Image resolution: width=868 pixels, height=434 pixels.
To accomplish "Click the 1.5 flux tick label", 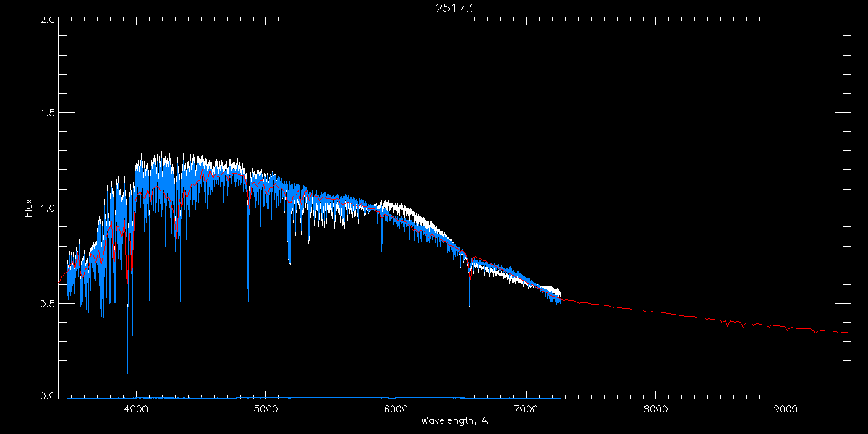I will pos(48,114).
